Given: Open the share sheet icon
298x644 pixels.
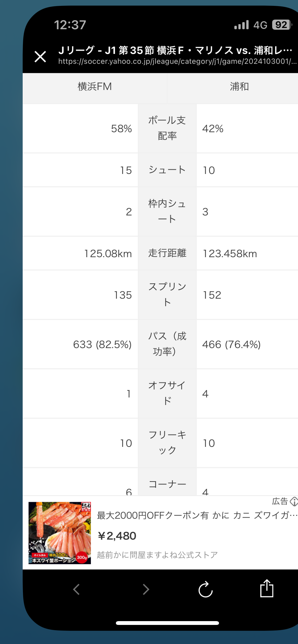Looking at the screenshot, I should [x=266, y=588].
